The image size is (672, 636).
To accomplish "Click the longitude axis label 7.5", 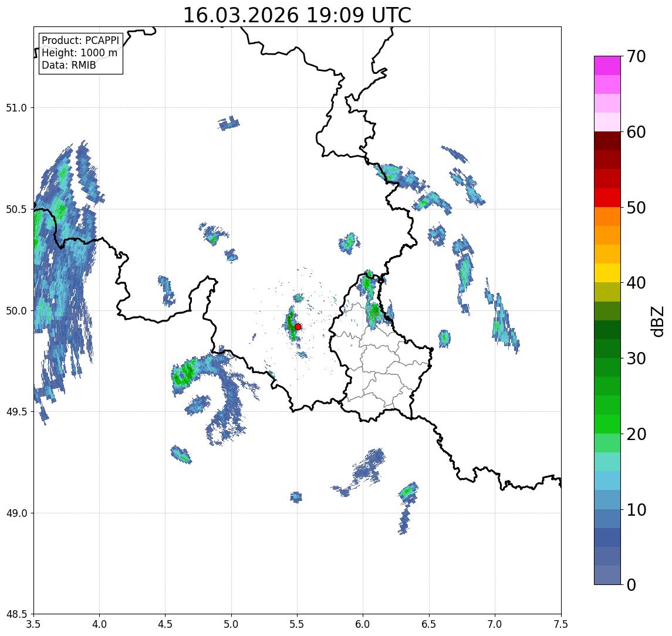I will click(x=561, y=624).
